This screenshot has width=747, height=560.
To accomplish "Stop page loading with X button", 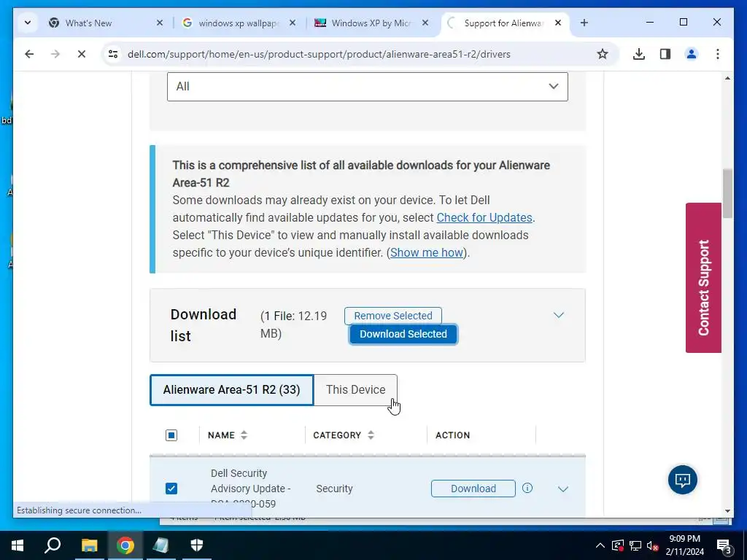I will pos(82,54).
